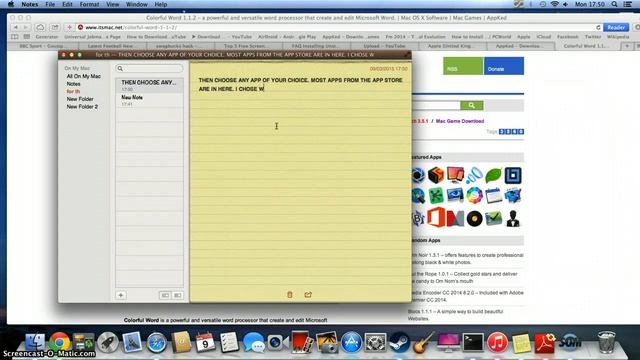Open iTunes from the Dock
This screenshot has height=360, width=640.
[x=497, y=342]
